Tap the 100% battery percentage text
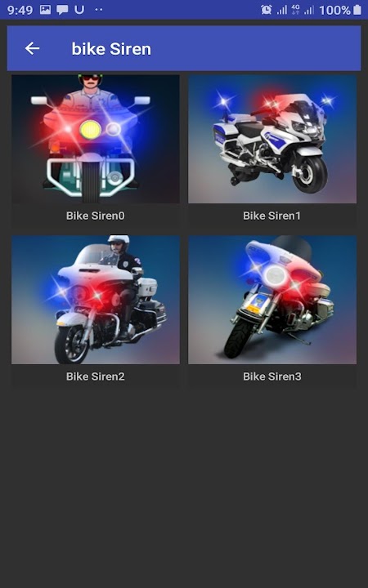Image resolution: width=368 pixels, height=588 pixels. (335, 10)
